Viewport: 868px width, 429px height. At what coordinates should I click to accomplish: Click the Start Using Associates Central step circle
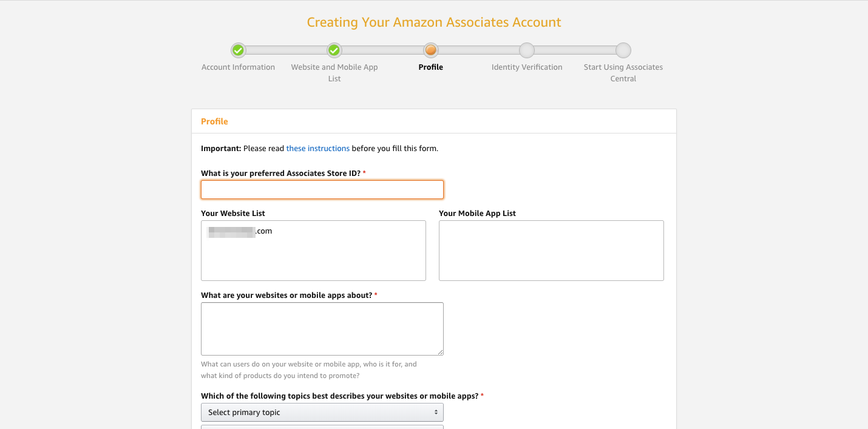point(623,50)
